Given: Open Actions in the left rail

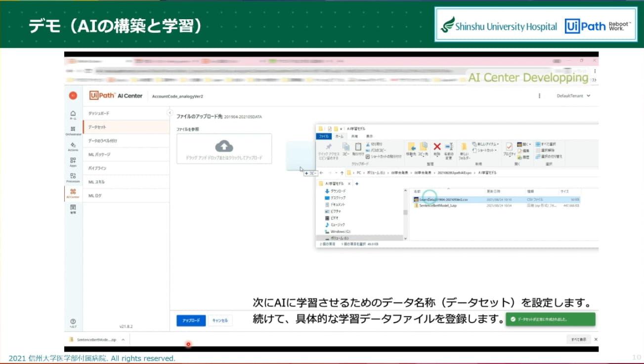Looking at the screenshot, I should point(73,146).
